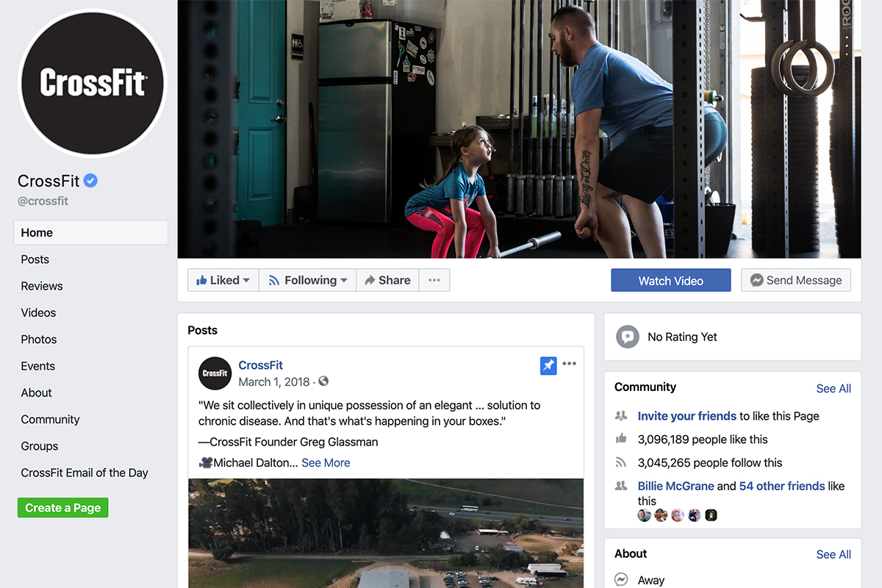The image size is (882, 588).
Task: Click the green Create a Page button
Action: [x=63, y=508]
